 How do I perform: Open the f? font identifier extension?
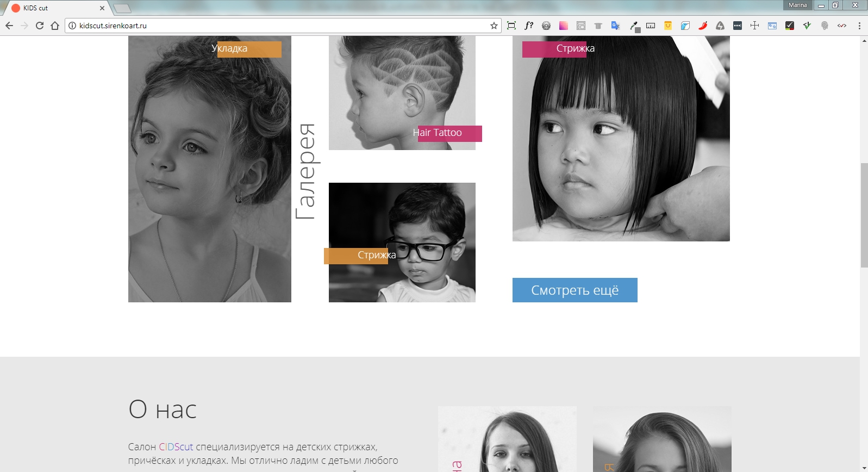[529, 26]
